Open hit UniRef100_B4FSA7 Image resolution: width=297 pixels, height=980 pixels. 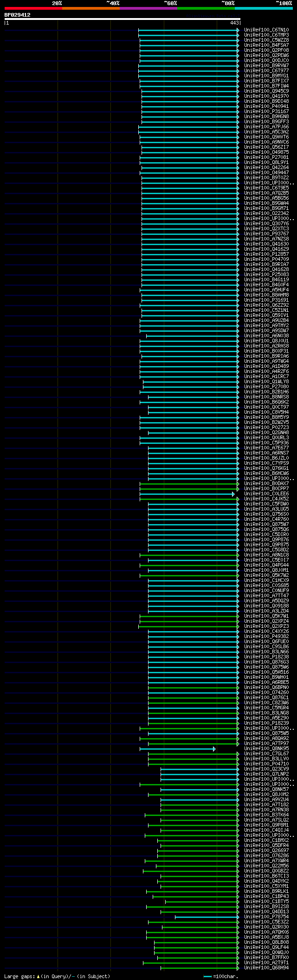tap(266, 45)
